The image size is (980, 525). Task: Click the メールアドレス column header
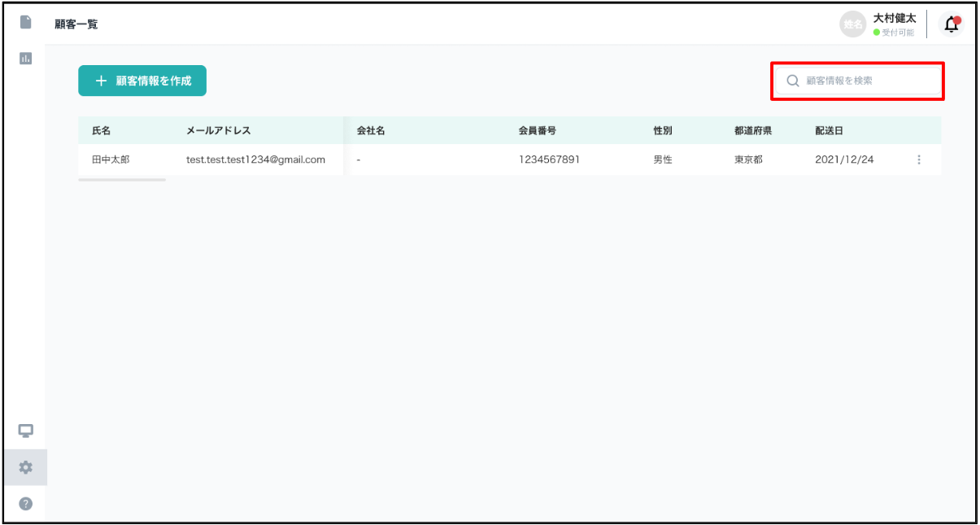tap(219, 130)
